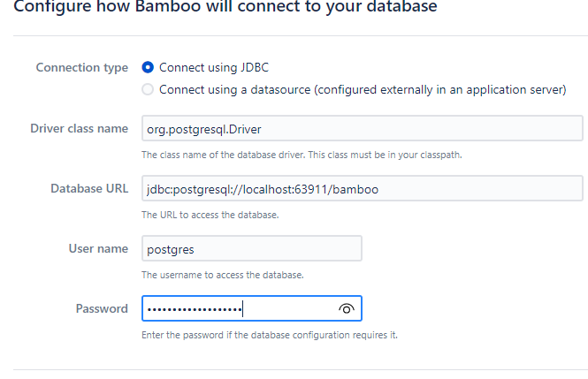Image resolution: width=588 pixels, height=379 pixels.
Task: Click 'The username to access the database' hint
Action: coord(222,275)
